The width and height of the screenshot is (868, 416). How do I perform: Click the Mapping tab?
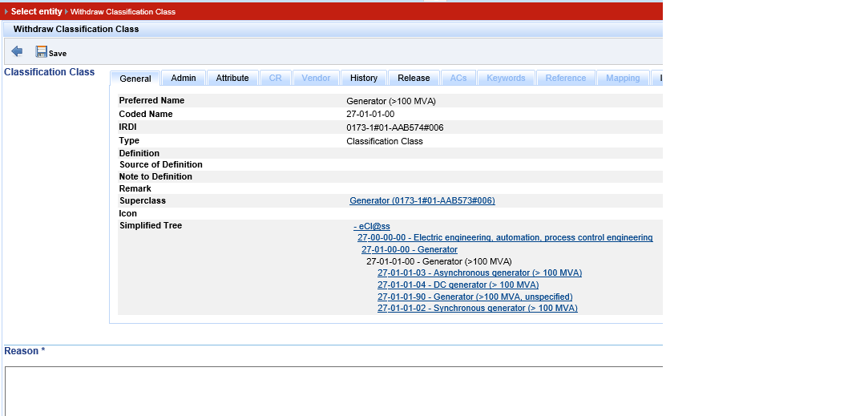click(x=623, y=78)
